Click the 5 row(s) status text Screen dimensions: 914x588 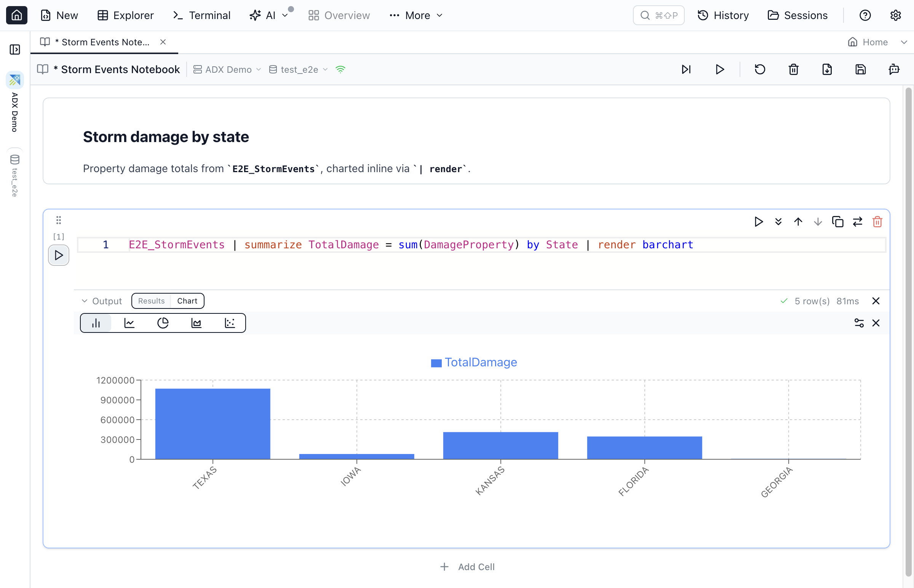(812, 301)
